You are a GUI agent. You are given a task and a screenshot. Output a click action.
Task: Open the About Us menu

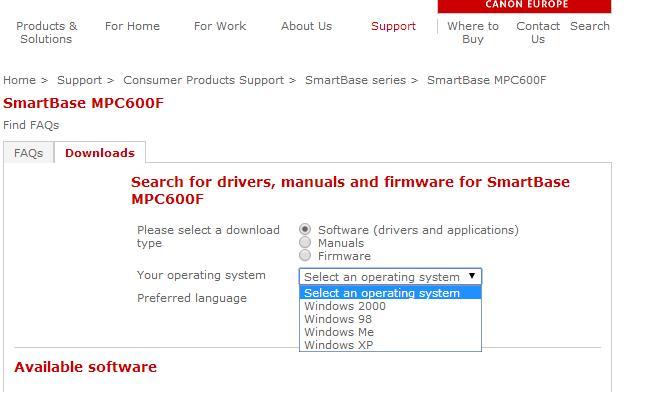pos(306,26)
